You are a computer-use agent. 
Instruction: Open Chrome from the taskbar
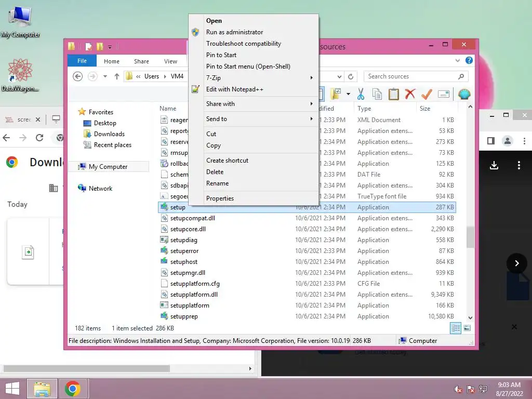coord(73,389)
